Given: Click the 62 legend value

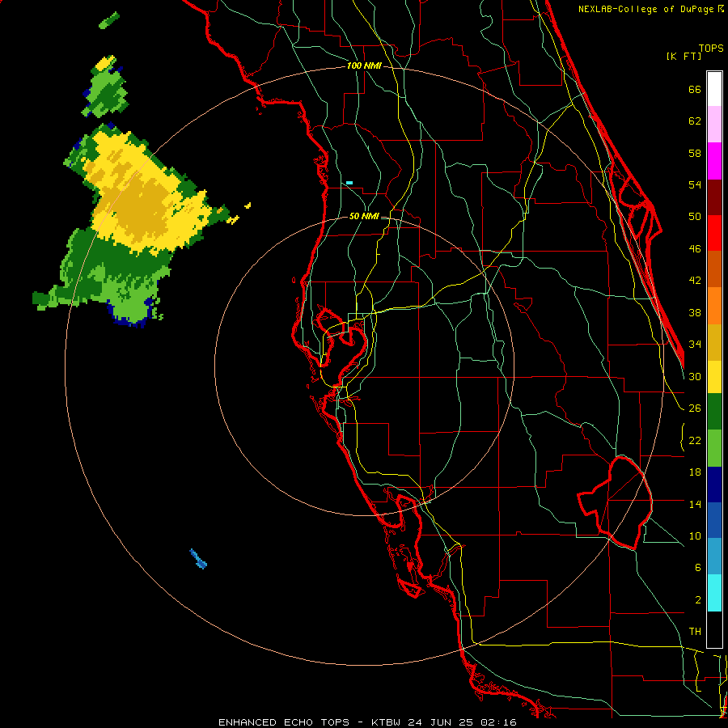Looking at the screenshot, I should [695, 121].
